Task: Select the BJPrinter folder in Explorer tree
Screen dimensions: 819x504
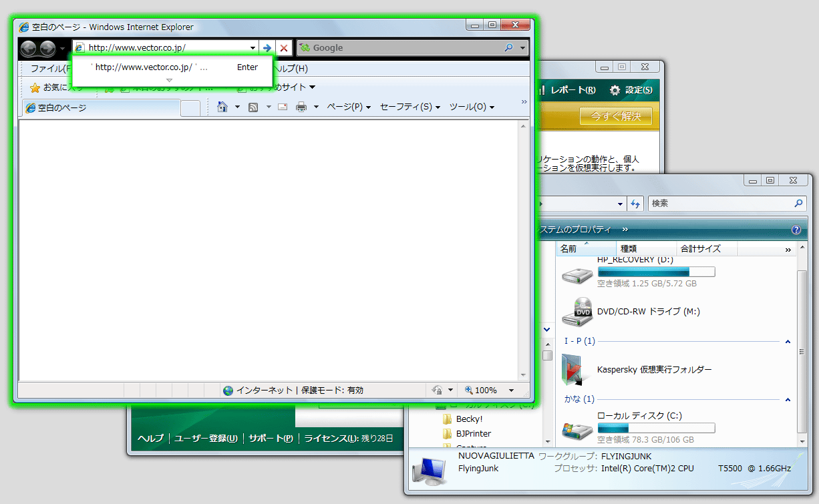Action: pos(467,434)
